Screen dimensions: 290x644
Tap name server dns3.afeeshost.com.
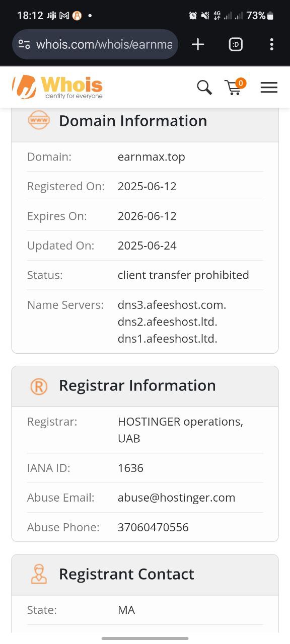pyautogui.click(x=172, y=305)
